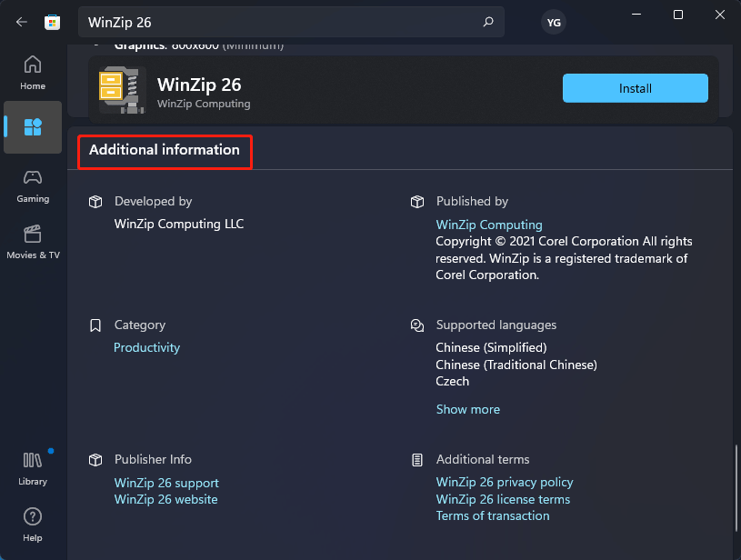This screenshot has width=741, height=560.
Task: Open the Help section
Action: click(33, 525)
